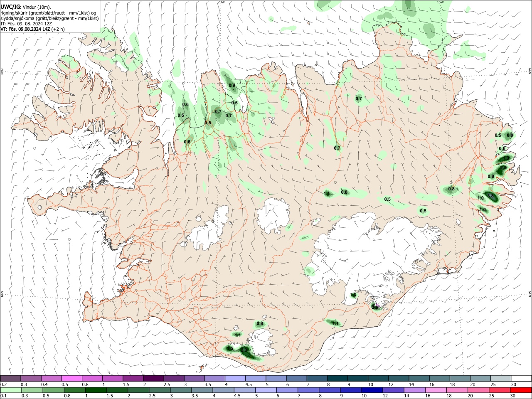Image resolution: width=532 pixels, height=399 pixels.
Task: Click the 'slydda/snjókoma (grátt/bleikt/grænt' description line
Action: click(49, 18)
